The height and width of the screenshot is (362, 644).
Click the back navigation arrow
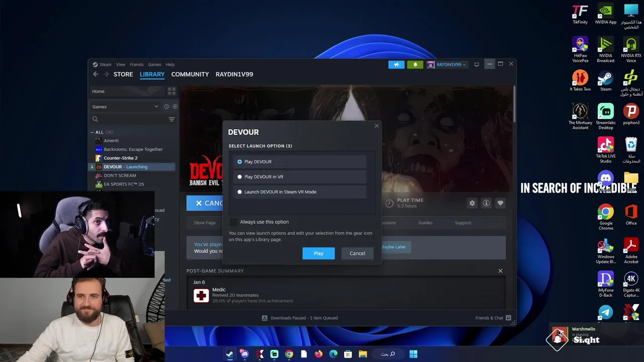tap(96, 74)
